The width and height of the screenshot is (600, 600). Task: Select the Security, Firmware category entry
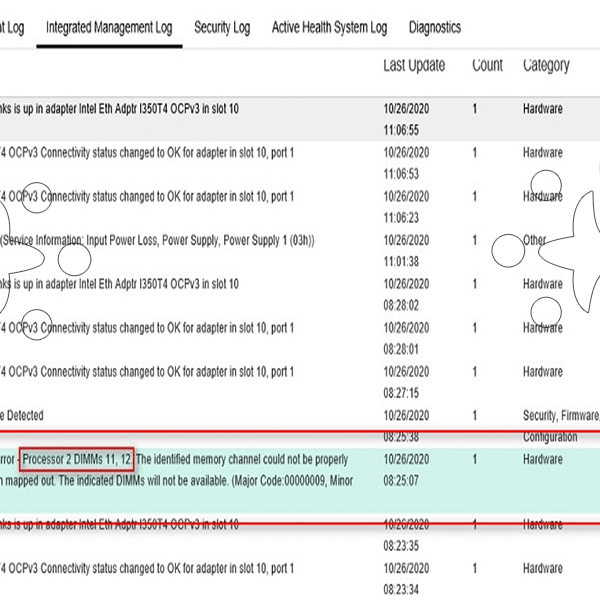click(560, 416)
